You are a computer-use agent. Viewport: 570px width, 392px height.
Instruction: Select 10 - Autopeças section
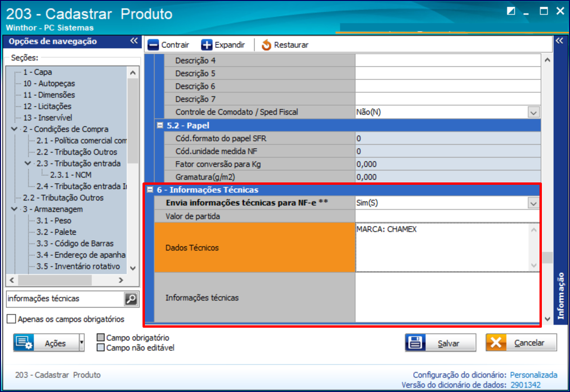[x=49, y=83]
